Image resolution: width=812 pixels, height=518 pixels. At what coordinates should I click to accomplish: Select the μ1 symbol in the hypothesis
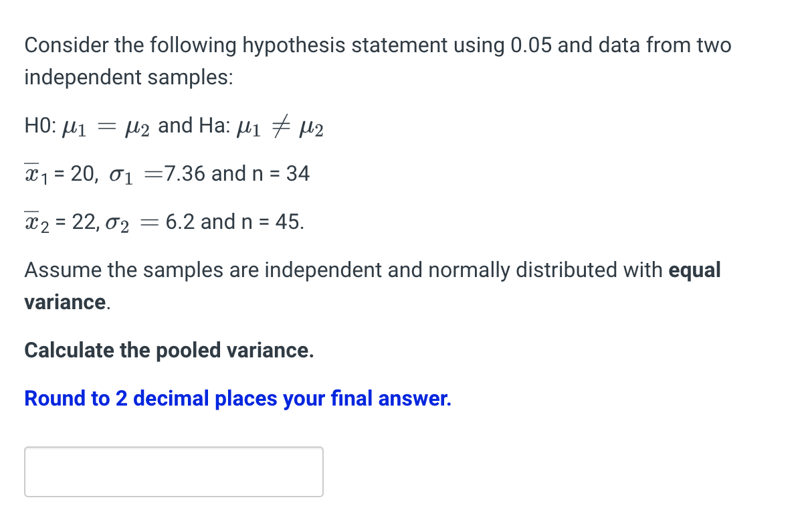[74, 127]
